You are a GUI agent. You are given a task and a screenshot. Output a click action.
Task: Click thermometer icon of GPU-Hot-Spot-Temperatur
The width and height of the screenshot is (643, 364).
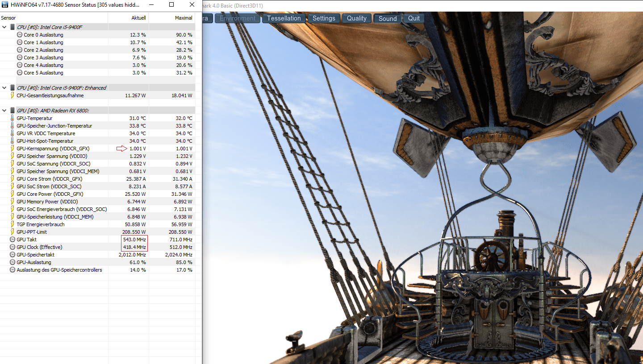coord(13,141)
